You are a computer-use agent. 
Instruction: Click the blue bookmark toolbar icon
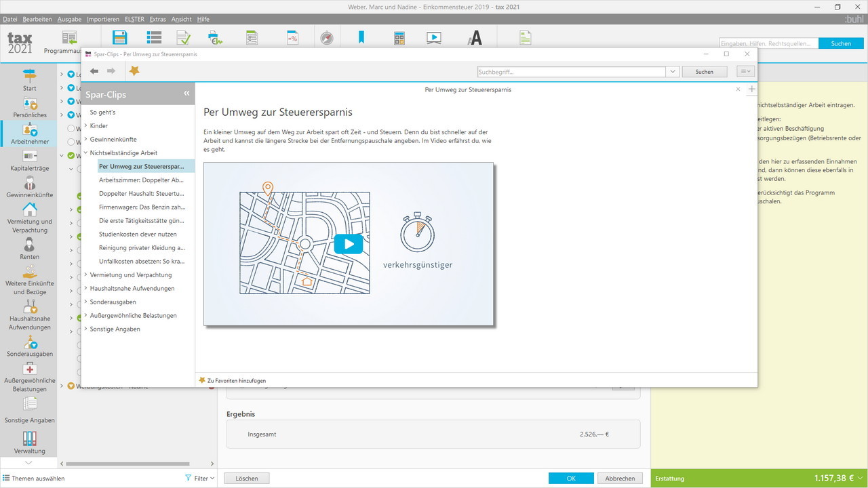click(361, 38)
